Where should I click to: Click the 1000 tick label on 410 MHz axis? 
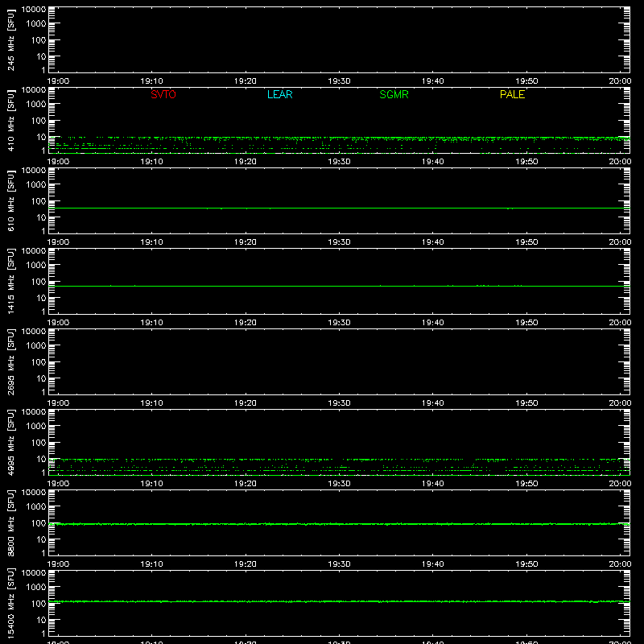click(36, 105)
